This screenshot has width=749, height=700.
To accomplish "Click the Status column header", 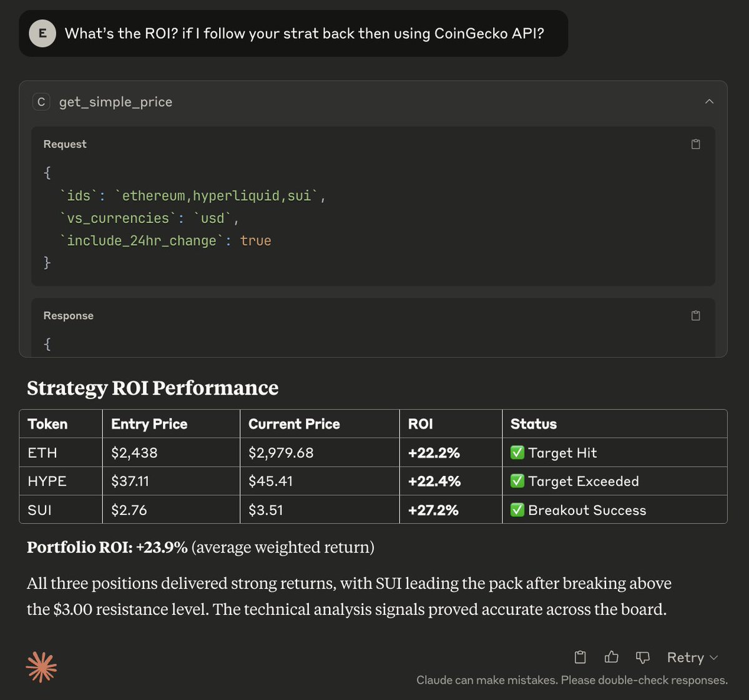I will pyautogui.click(x=615, y=424).
